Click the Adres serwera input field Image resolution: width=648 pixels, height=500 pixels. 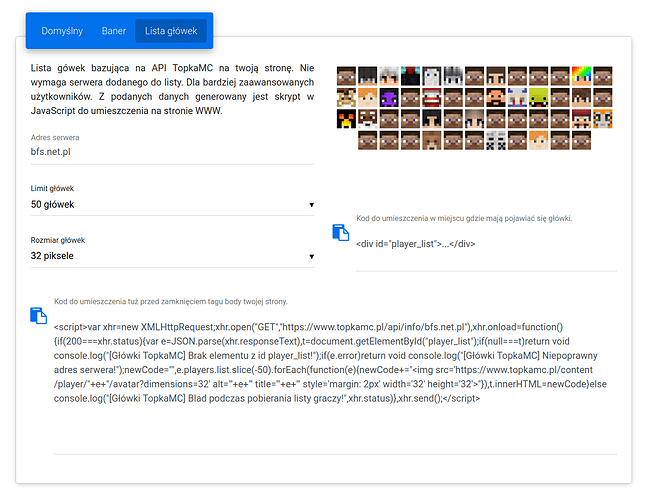point(172,152)
